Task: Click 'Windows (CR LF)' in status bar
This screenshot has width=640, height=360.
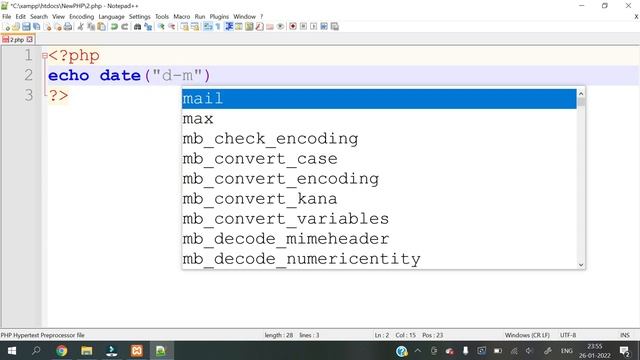Action: [527, 335]
